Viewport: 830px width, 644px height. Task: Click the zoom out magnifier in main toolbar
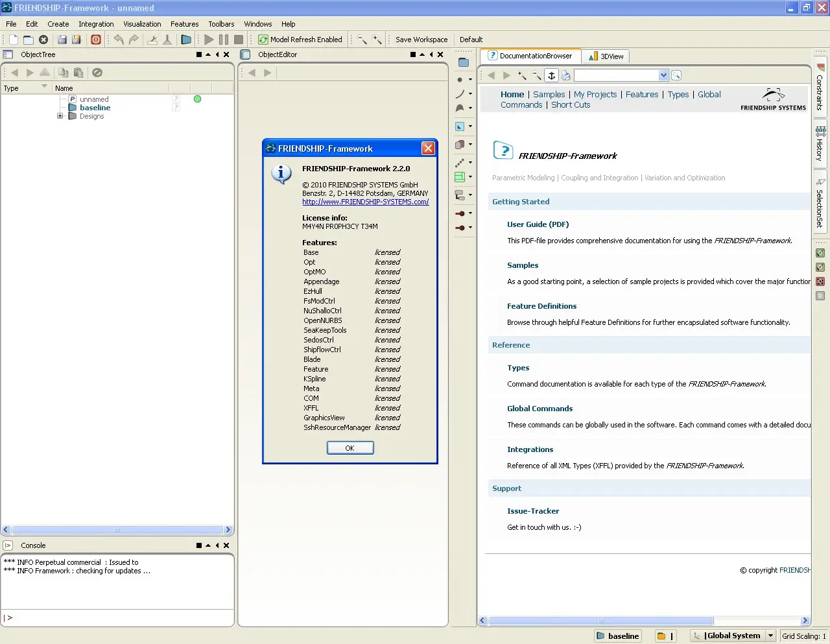coord(362,40)
